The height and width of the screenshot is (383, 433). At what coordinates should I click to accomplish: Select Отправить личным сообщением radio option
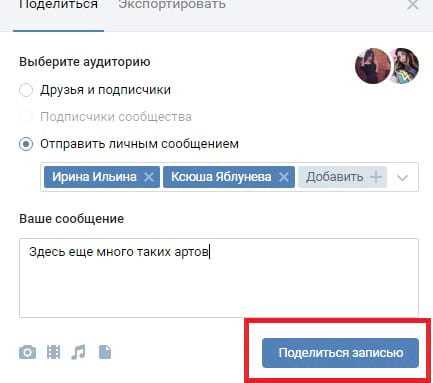point(26,144)
